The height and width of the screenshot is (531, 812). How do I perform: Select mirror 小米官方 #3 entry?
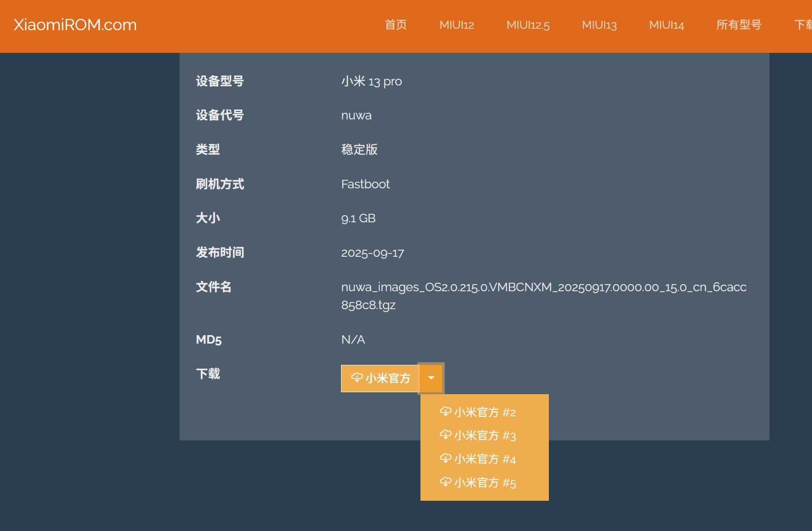click(x=484, y=435)
